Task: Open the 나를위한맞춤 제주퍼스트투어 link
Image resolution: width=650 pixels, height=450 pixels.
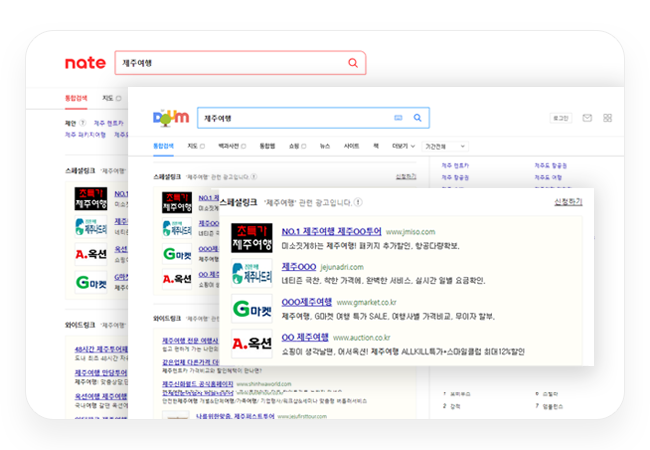Action: click(x=235, y=416)
